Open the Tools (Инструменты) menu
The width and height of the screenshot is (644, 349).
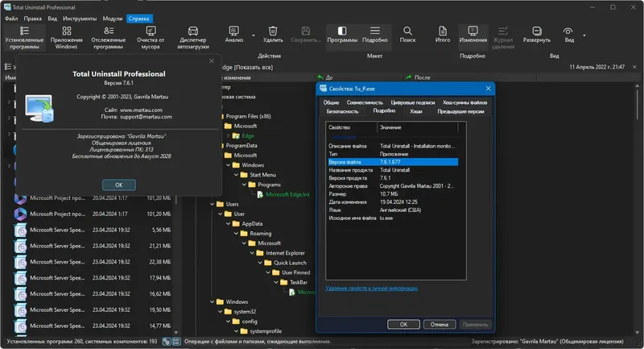tap(80, 19)
